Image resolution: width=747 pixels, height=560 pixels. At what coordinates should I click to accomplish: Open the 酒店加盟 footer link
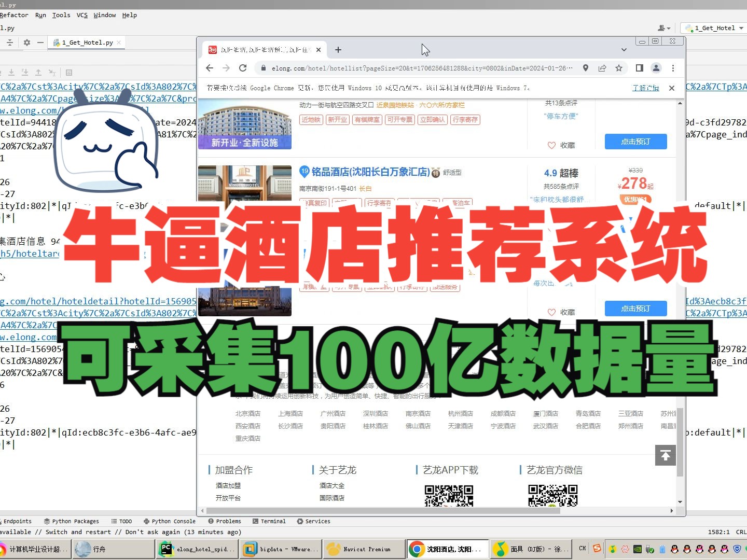pyautogui.click(x=228, y=485)
